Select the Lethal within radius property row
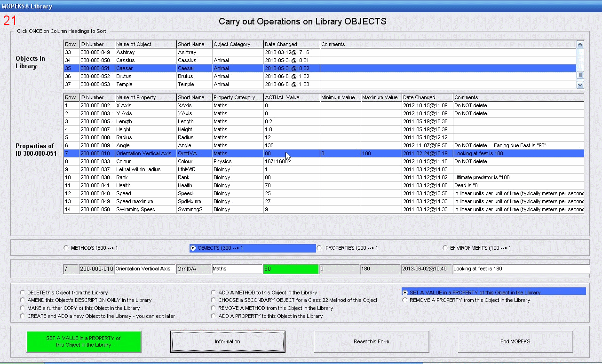The width and height of the screenshot is (602, 364). tap(324, 169)
